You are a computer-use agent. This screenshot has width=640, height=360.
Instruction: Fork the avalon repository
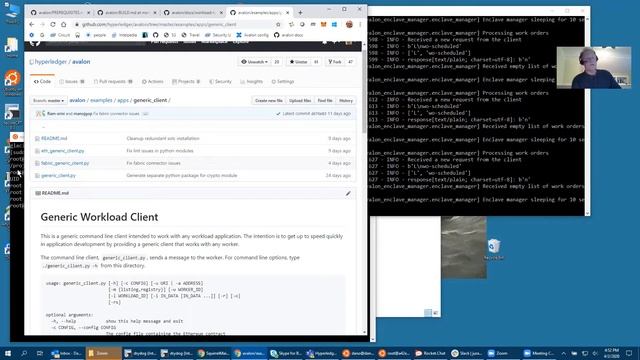[335, 62]
